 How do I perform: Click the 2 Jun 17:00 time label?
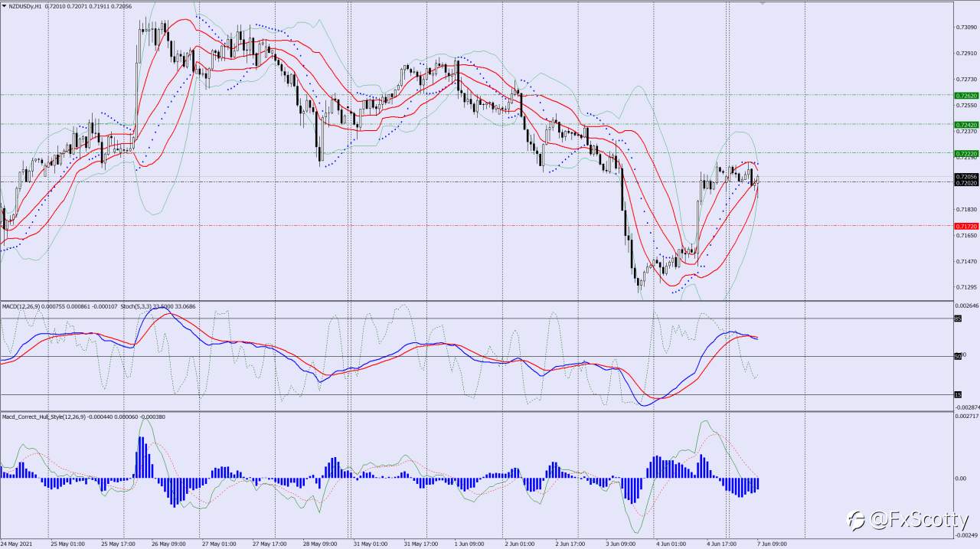point(570,544)
